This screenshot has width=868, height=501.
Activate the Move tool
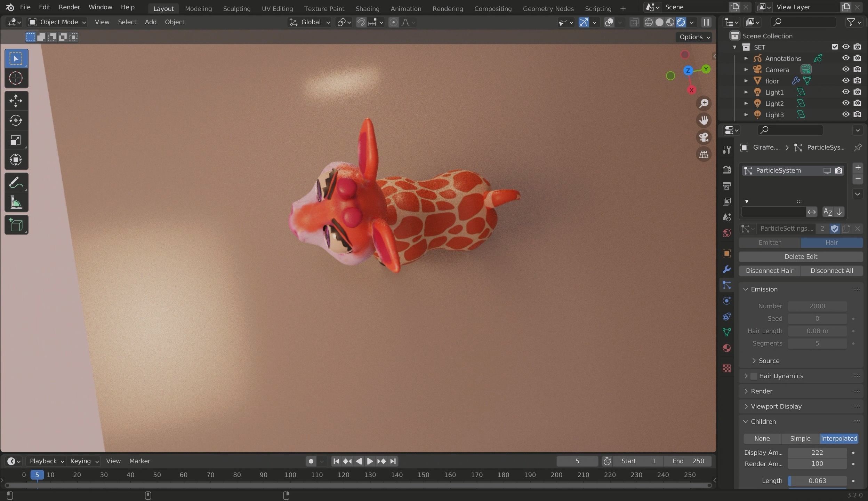16,101
